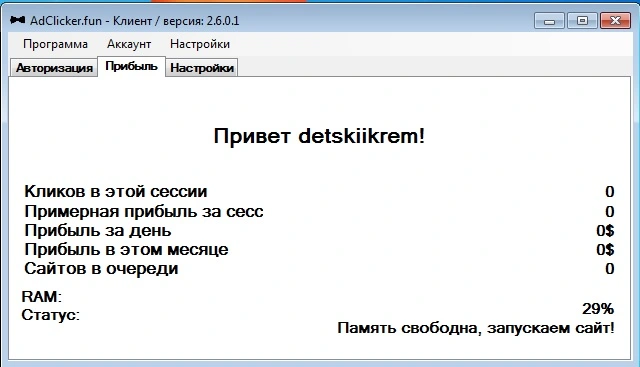The width and height of the screenshot is (640, 367).
Task: Click the 'Сайтов в очереди' label
Action: (101, 269)
